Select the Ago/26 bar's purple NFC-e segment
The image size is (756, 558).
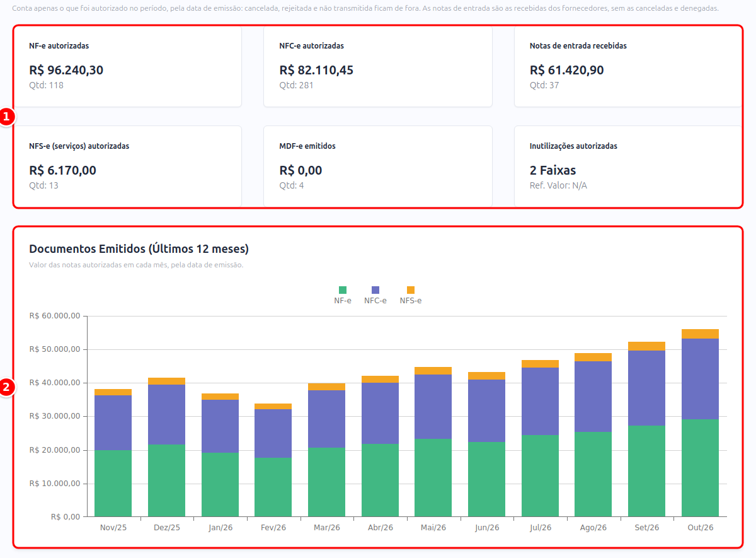pos(593,397)
